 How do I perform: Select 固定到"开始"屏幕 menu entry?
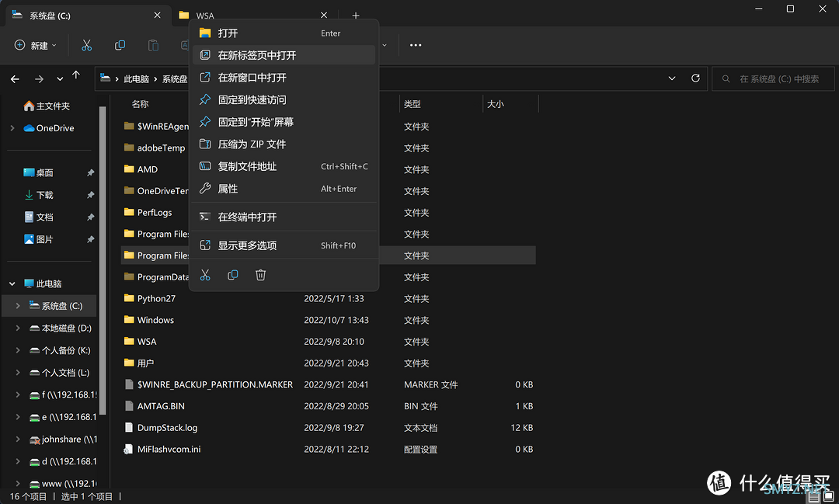point(284,122)
